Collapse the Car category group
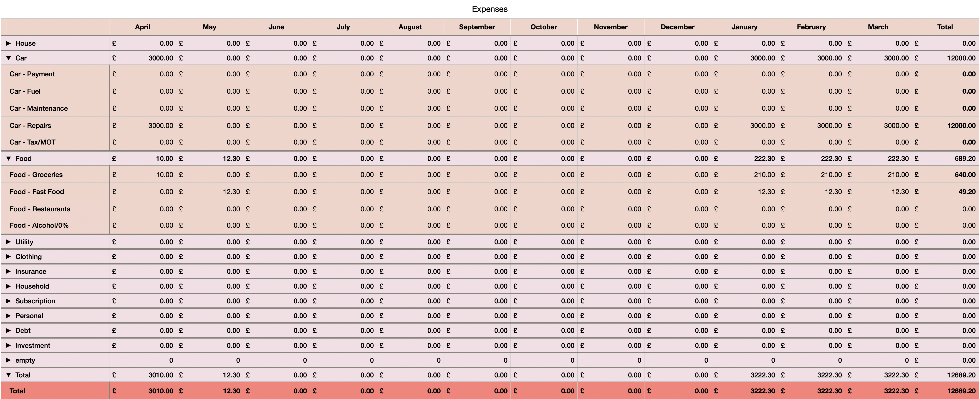 pyautogui.click(x=8, y=58)
